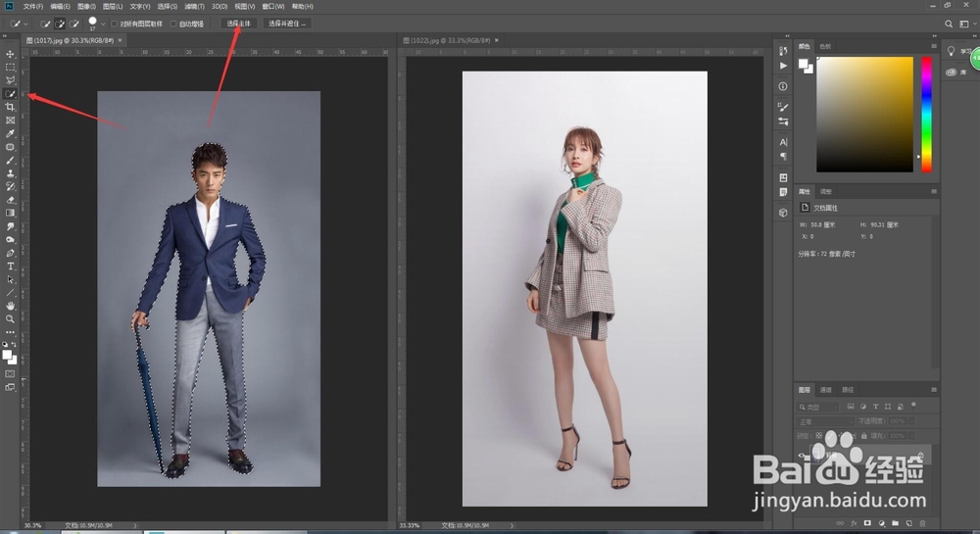Create a new layer group
980x534 pixels.
click(x=895, y=523)
